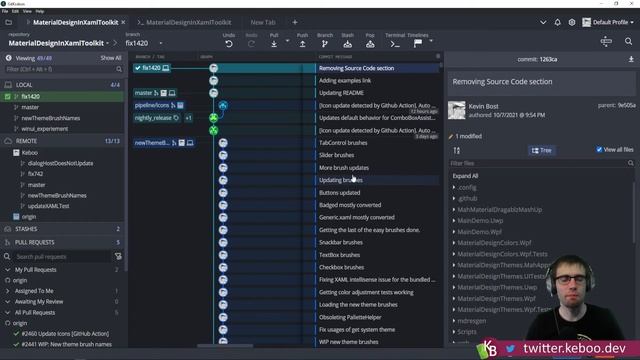640x360 pixels.
Task: Open pull request #2460 Update Icons
Action: pyautogui.click(x=65, y=334)
